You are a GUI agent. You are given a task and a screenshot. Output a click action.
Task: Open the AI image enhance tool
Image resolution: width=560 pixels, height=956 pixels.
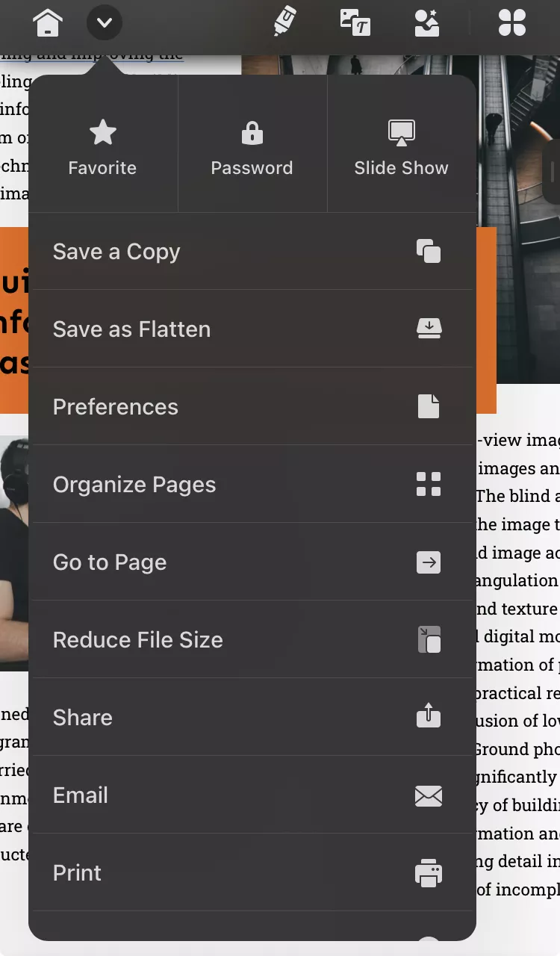click(x=426, y=22)
